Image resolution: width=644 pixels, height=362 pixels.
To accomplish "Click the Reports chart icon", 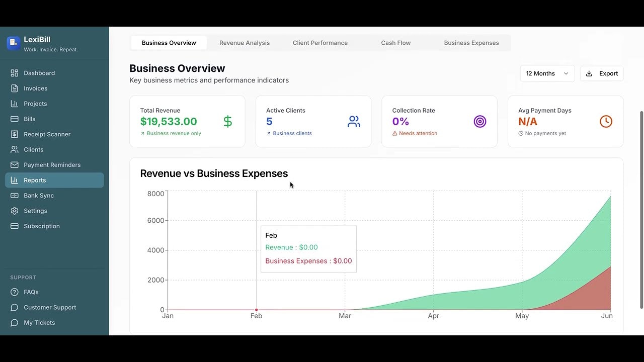I will 15,180.
